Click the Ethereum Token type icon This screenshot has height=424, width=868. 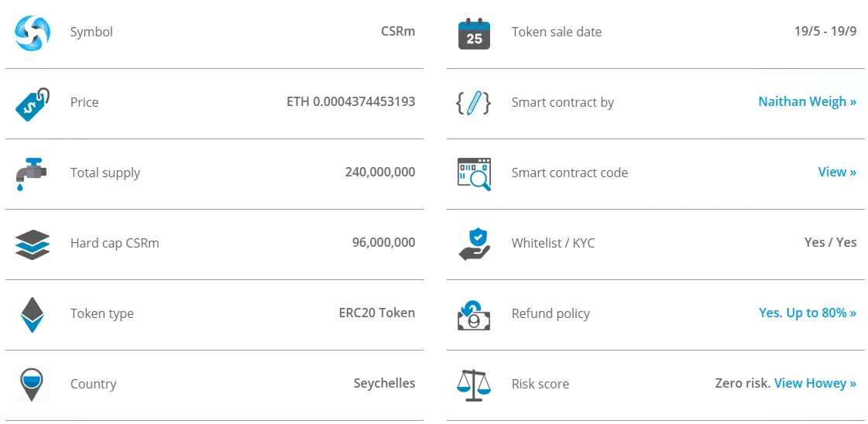tap(32, 315)
